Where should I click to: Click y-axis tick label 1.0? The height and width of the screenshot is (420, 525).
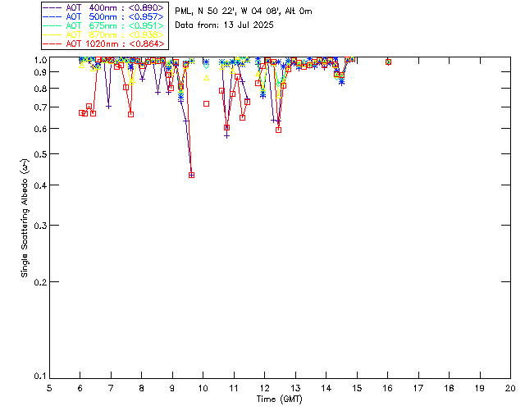point(40,60)
